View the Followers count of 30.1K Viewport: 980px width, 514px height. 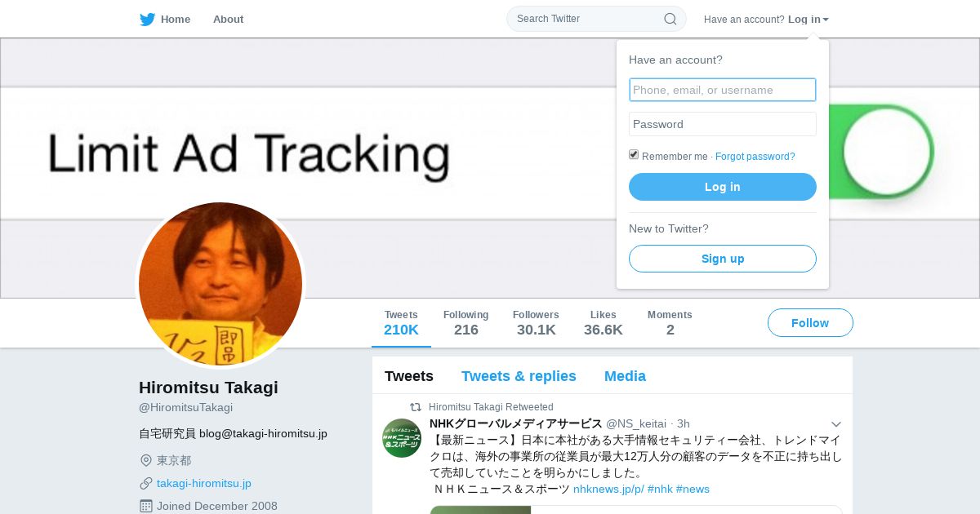tap(536, 323)
